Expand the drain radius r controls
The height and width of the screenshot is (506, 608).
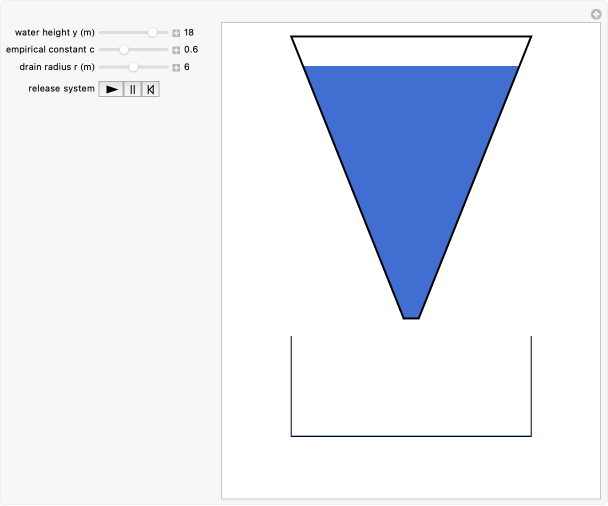(x=176, y=67)
